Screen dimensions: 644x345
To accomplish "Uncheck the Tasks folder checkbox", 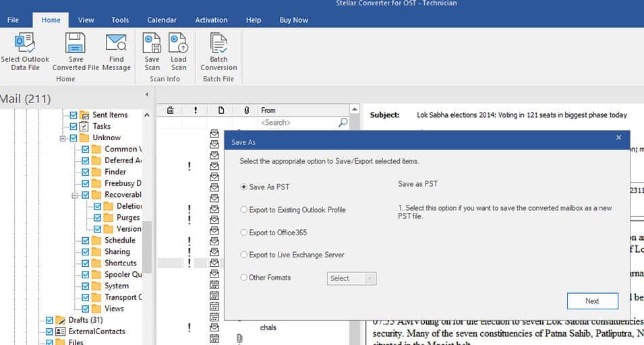I will [x=74, y=127].
